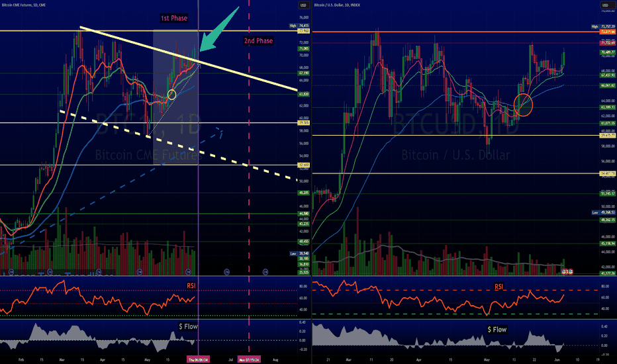The height and width of the screenshot is (364, 617).
Task: Click the 71,065 current price label
Action: tap(304, 49)
